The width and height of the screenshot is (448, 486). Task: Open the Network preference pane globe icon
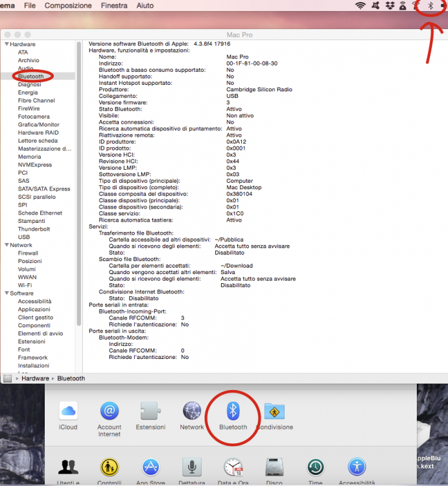coord(192,411)
